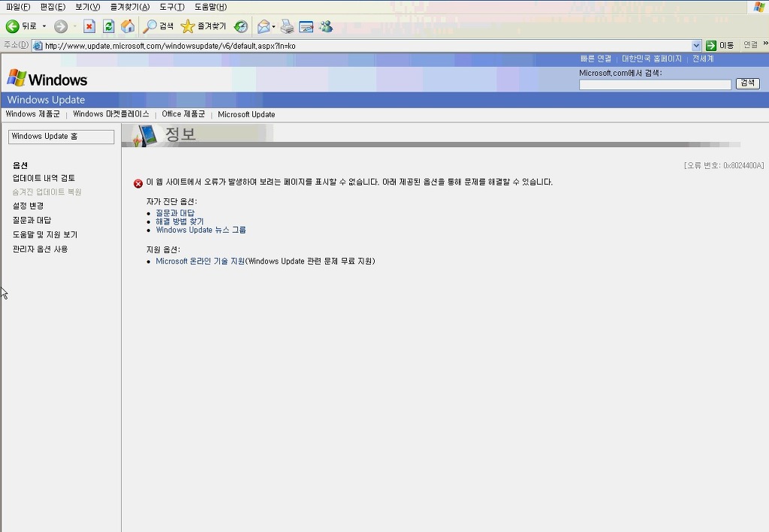Open the 전세계 link
This screenshot has width=769, height=532.
tap(703, 59)
